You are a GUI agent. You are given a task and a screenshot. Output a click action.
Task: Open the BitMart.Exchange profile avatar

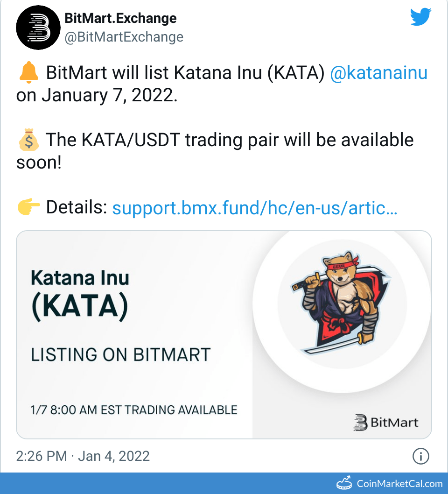coord(38,27)
